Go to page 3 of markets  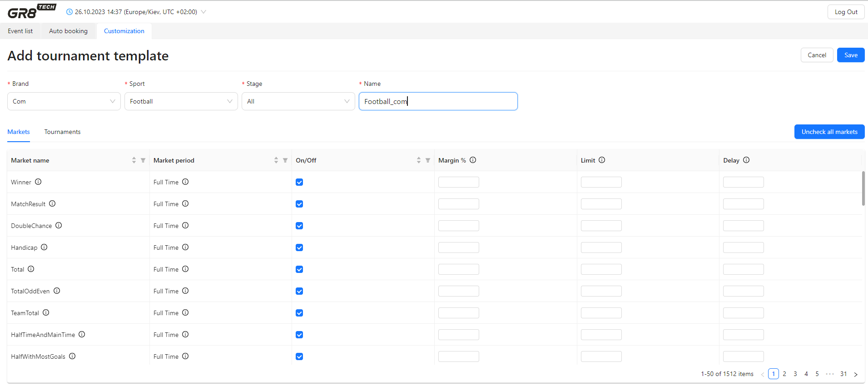(x=795, y=374)
